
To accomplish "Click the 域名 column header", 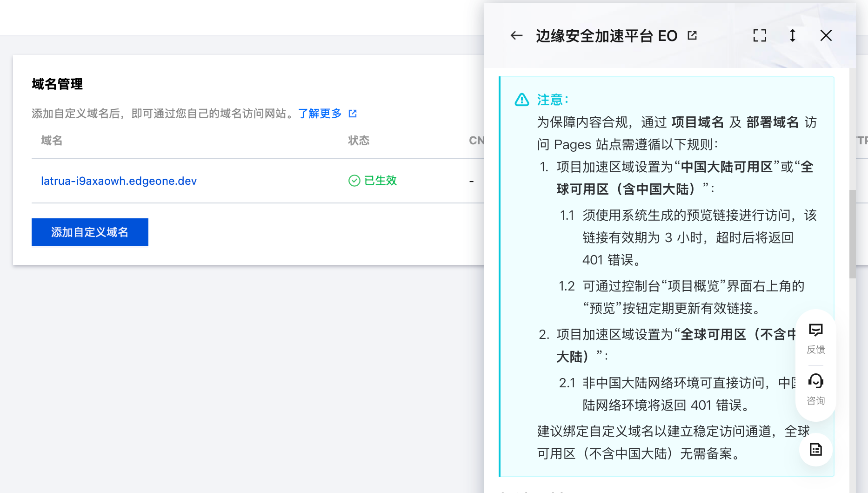I will [52, 141].
